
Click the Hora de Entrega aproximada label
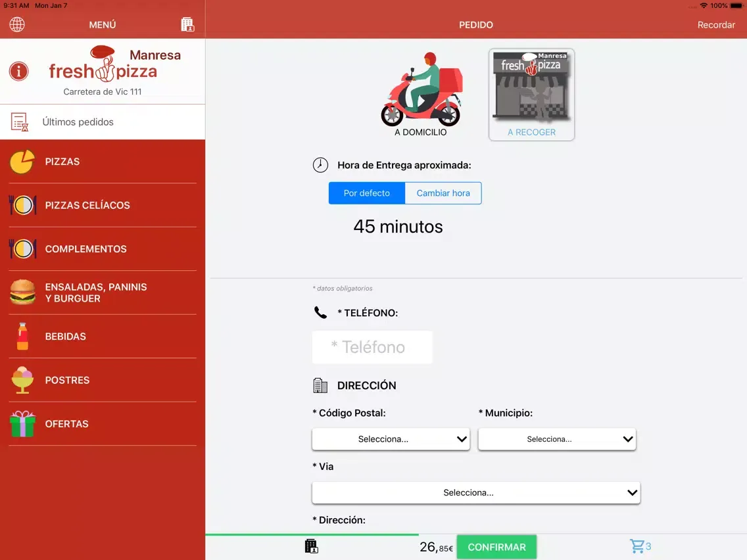(x=404, y=165)
